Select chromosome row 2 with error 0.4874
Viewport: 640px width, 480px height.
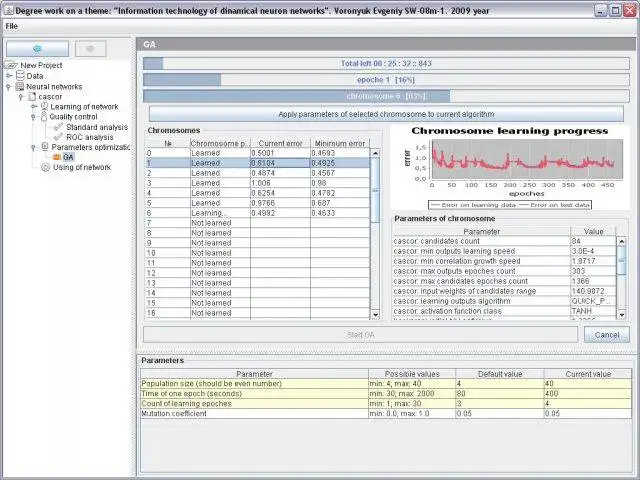point(258,173)
